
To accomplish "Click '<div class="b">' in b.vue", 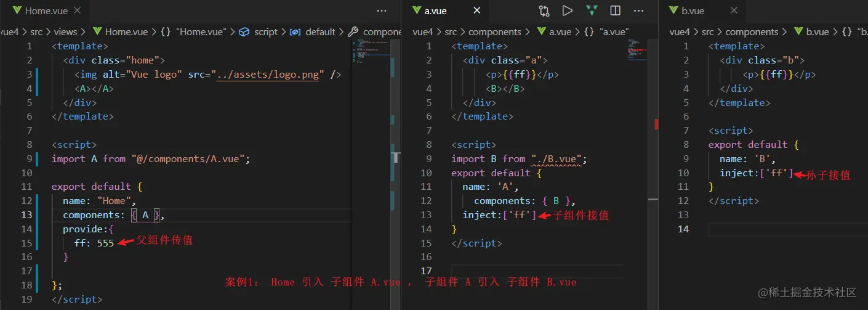I will pos(762,60).
